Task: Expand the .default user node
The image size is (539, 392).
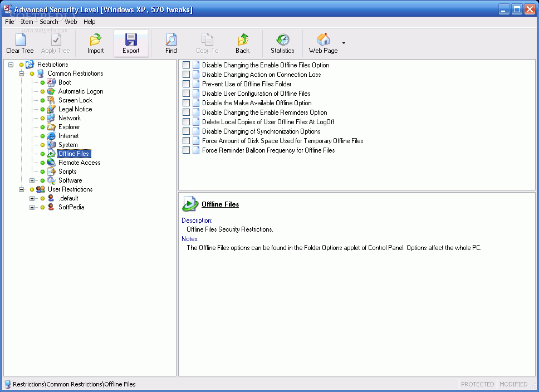Action: [x=32, y=198]
